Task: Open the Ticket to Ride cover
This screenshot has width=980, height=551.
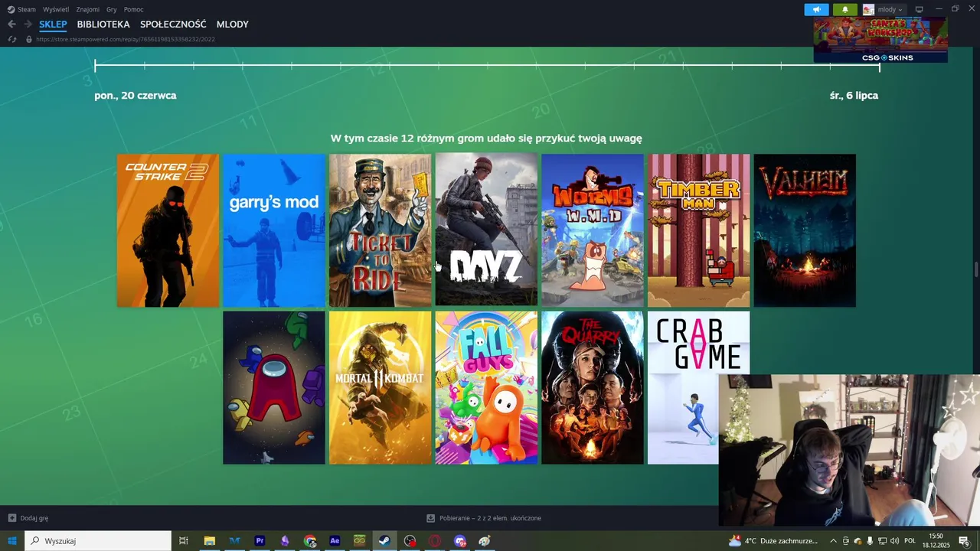Action: (381, 230)
